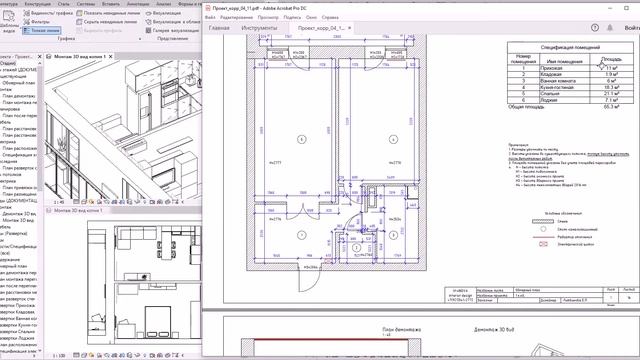The width and height of the screenshot is (640, 360).
Task: Open the Подпись menu in Acrobat
Action: point(292,18)
